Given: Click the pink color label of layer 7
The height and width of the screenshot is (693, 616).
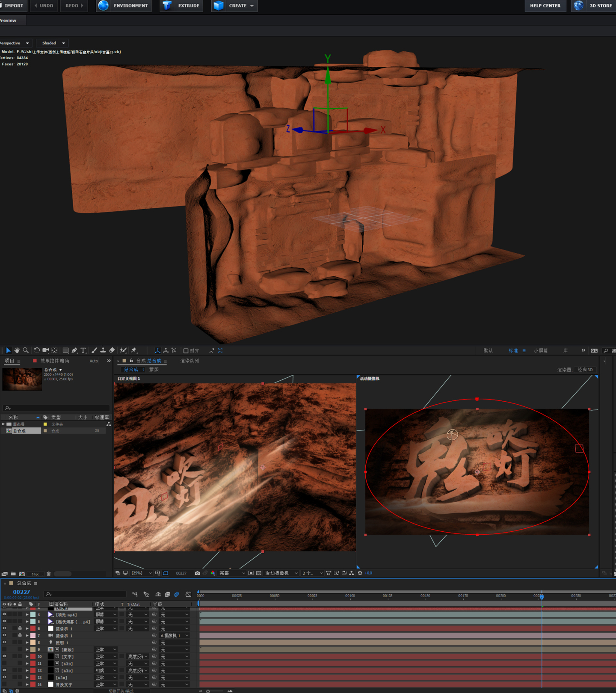Looking at the screenshot, I should coord(33,636).
